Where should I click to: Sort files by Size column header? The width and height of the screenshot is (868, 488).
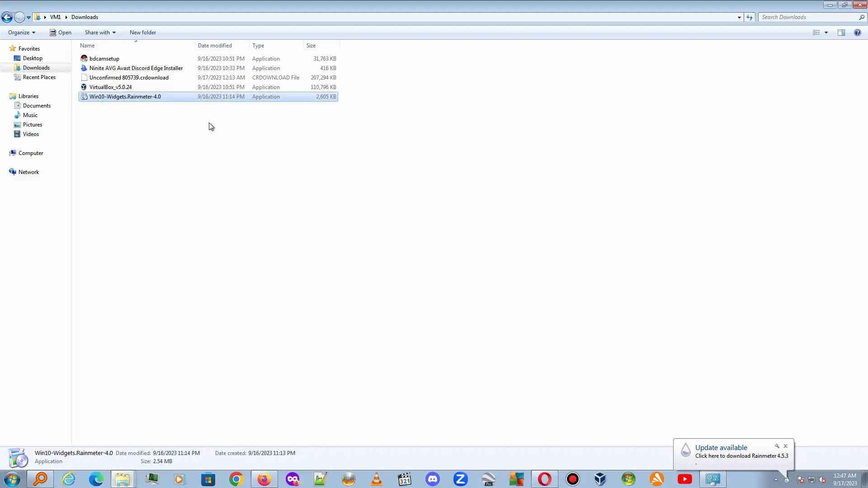coord(311,46)
